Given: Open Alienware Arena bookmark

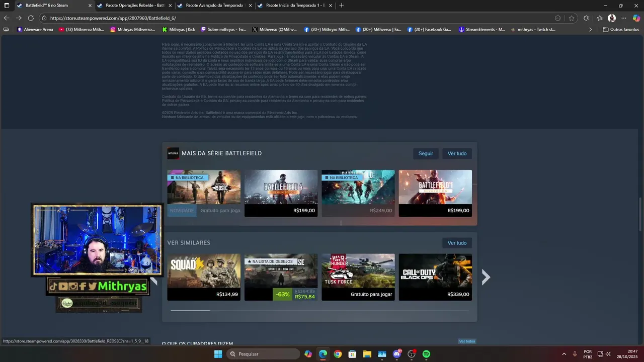Looking at the screenshot, I should pyautogui.click(x=35, y=30).
